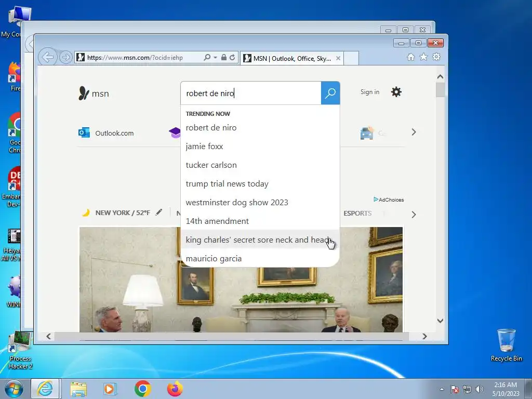Show hidden system tray icons arrow
The height and width of the screenshot is (399, 532).
click(x=442, y=389)
